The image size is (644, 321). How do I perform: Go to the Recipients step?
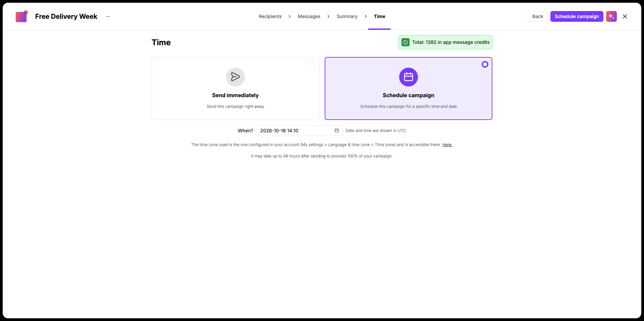[270, 16]
